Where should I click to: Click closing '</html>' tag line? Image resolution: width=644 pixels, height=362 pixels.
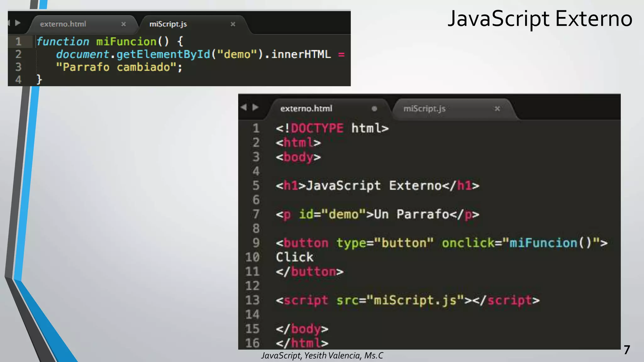click(x=302, y=343)
